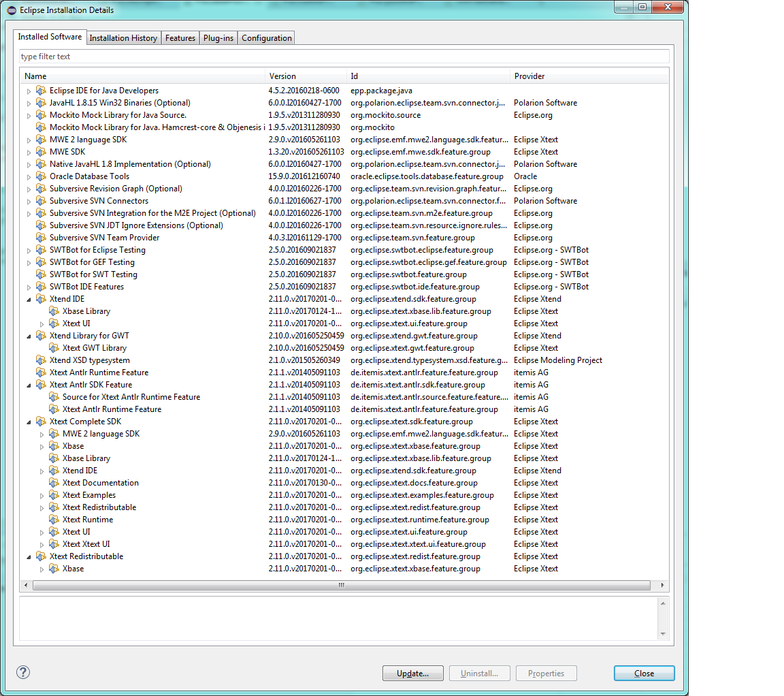The height and width of the screenshot is (696, 784).
Task: Click the icon beside Mockito Mock Library for Java Source
Action: pos(41,115)
